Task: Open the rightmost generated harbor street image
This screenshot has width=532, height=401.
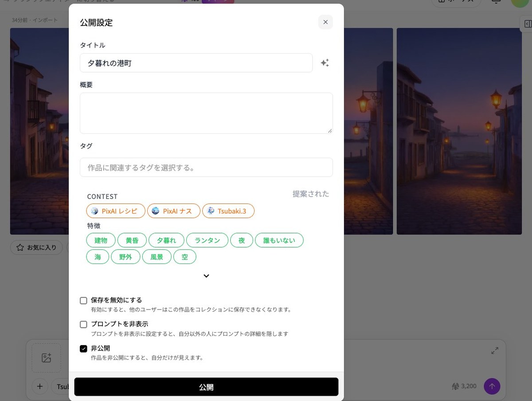Action: tap(459, 131)
